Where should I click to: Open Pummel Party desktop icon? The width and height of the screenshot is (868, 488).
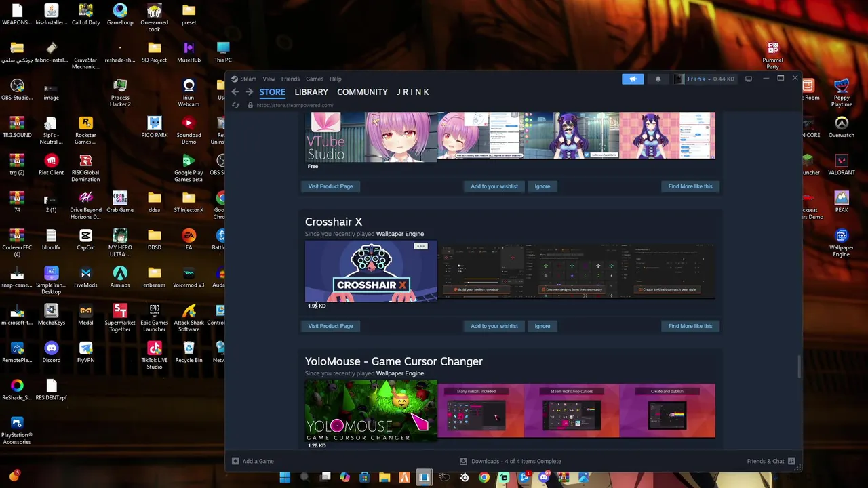(772, 56)
